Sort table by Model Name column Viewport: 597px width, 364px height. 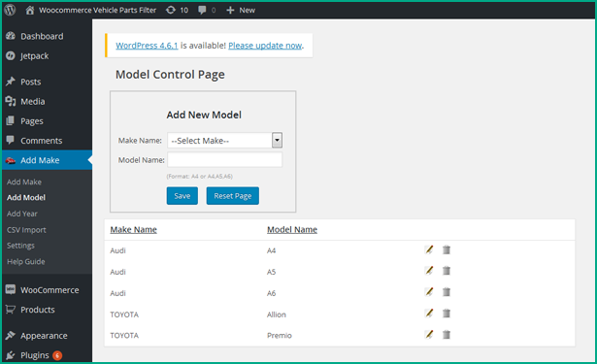(x=292, y=230)
